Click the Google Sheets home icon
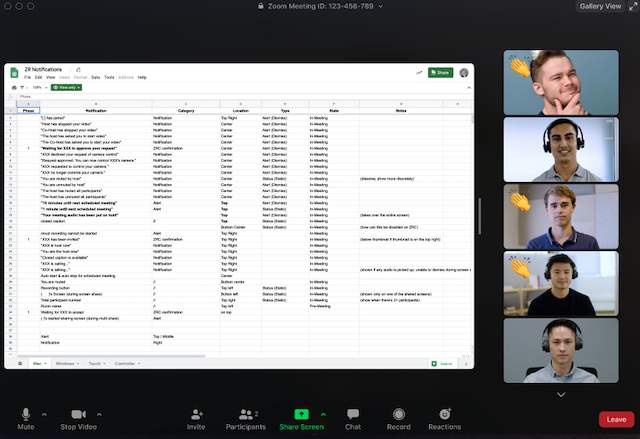Screen dimensions: 640x439 14,73
